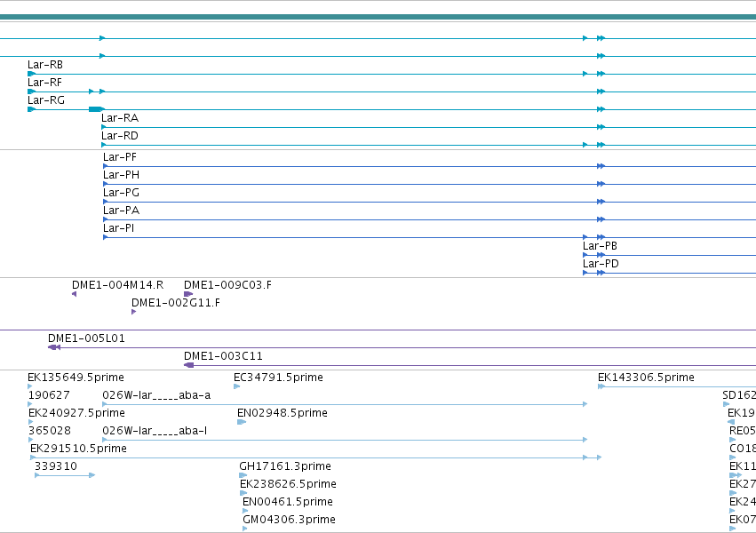Screen dimensions: 756x533
Task: Open EST EK143306.5prime
Action: click(646, 378)
